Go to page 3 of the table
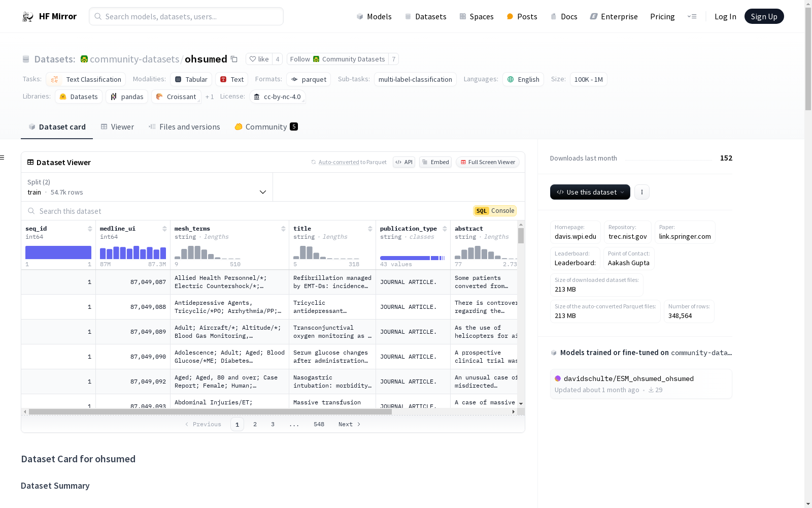Image resolution: width=812 pixels, height=508 pixels. 273,424
